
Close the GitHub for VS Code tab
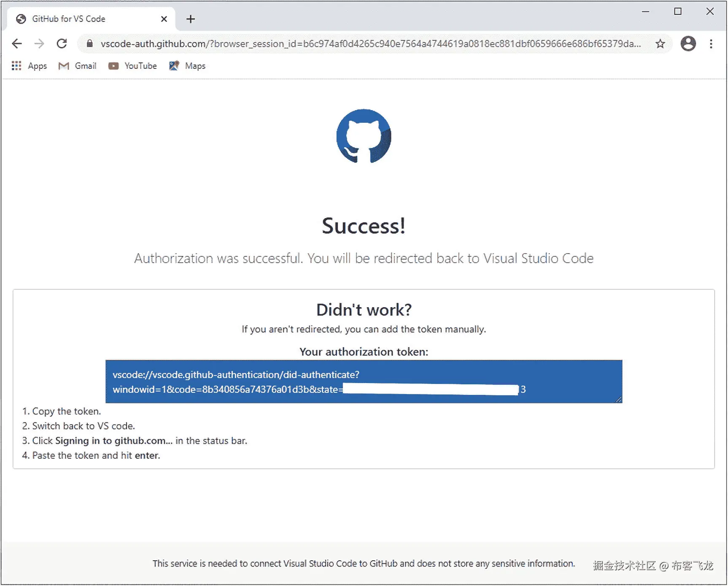pos(164,19)
